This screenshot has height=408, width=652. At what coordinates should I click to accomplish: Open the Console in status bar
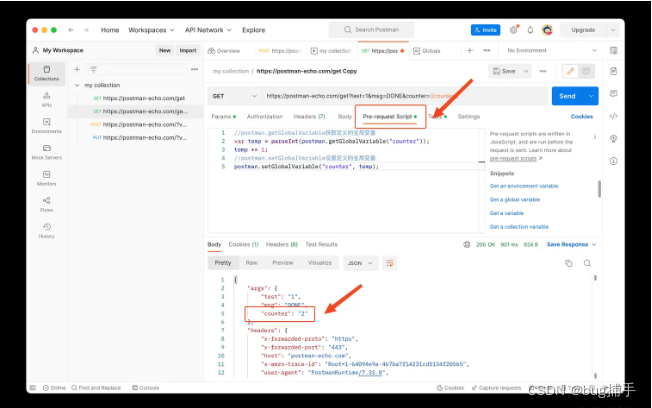(146, 388)
